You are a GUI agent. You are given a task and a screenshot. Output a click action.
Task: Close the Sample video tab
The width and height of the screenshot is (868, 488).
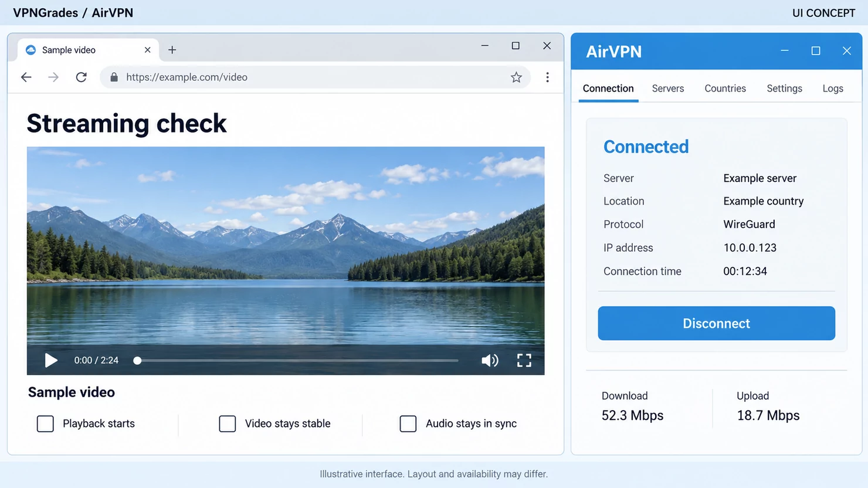point(148,50)
